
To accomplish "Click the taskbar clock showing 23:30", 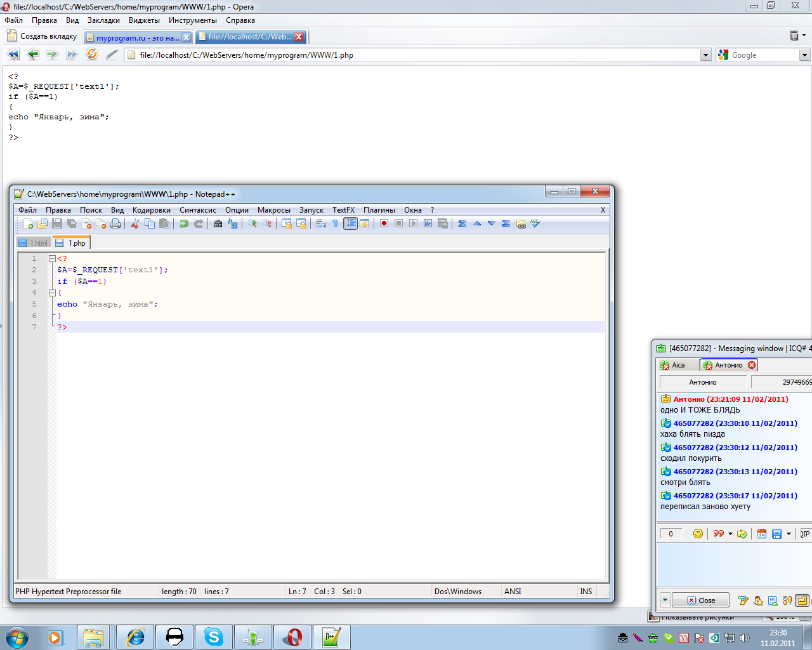I will pos(778,638).
